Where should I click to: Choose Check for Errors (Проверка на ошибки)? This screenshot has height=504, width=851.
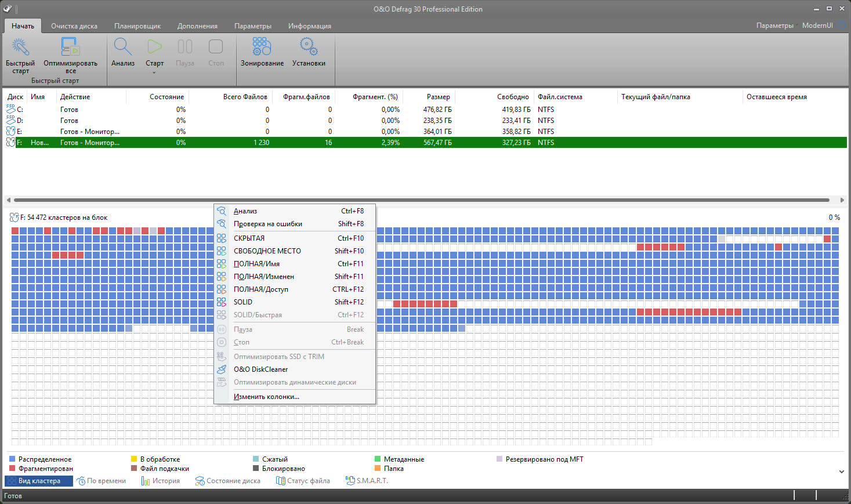(x=267, y=224)
